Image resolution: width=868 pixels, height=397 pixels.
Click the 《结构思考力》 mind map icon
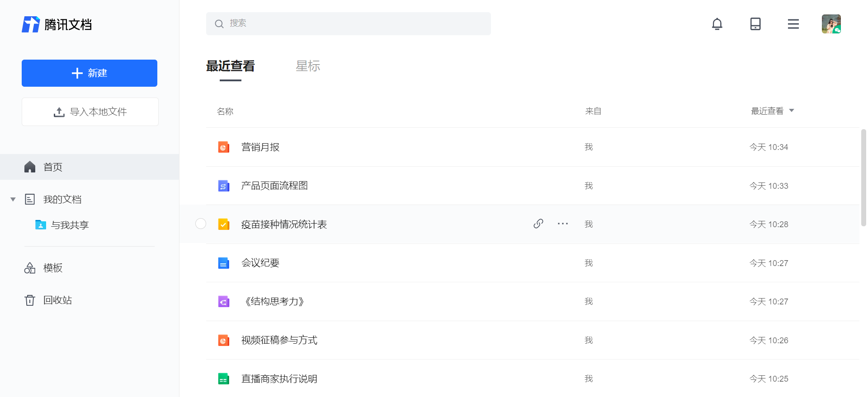coord(224,302)
